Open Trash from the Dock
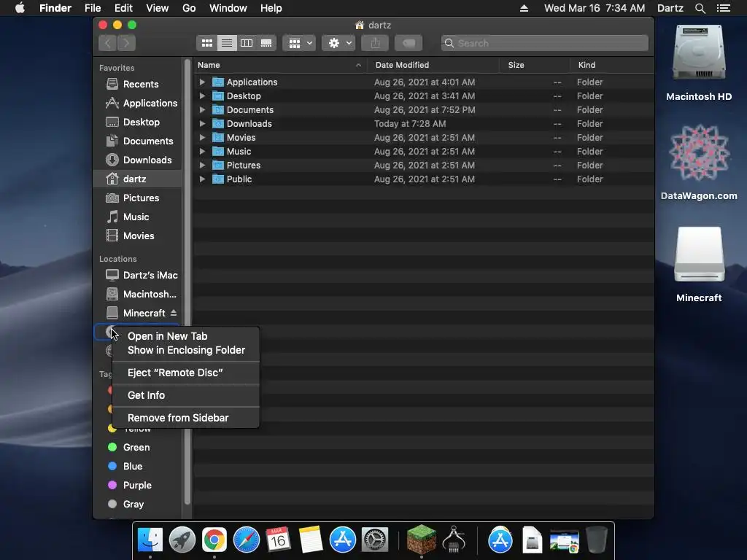This screenshot has width=747, height=560. (x=597, y=540)
